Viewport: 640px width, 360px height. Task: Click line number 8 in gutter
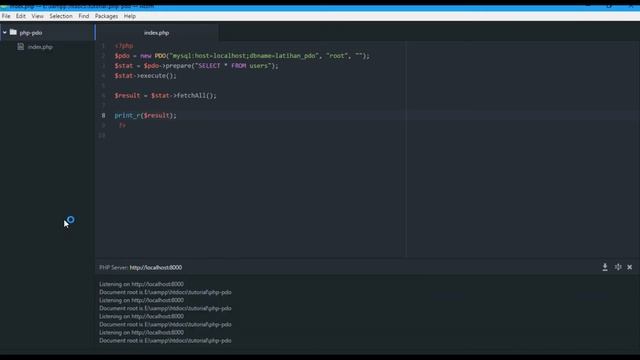click(103, 116)
